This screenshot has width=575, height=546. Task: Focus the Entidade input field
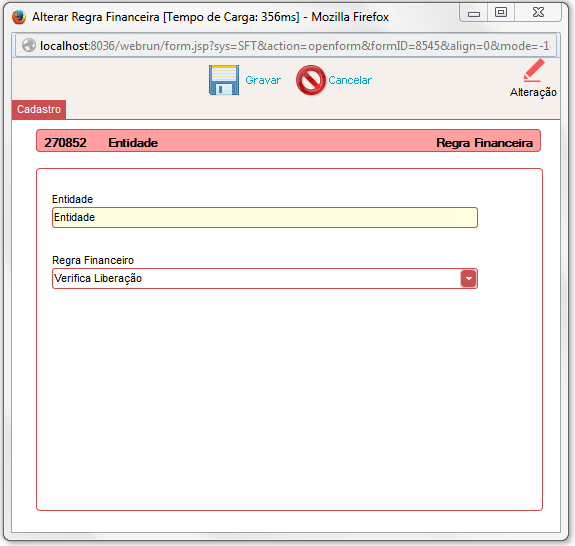click(x=264, y=217)
